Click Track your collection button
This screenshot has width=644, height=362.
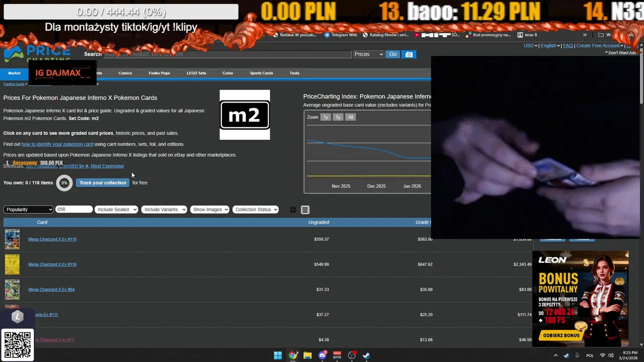pyautogui.click(x=103, y=183)
